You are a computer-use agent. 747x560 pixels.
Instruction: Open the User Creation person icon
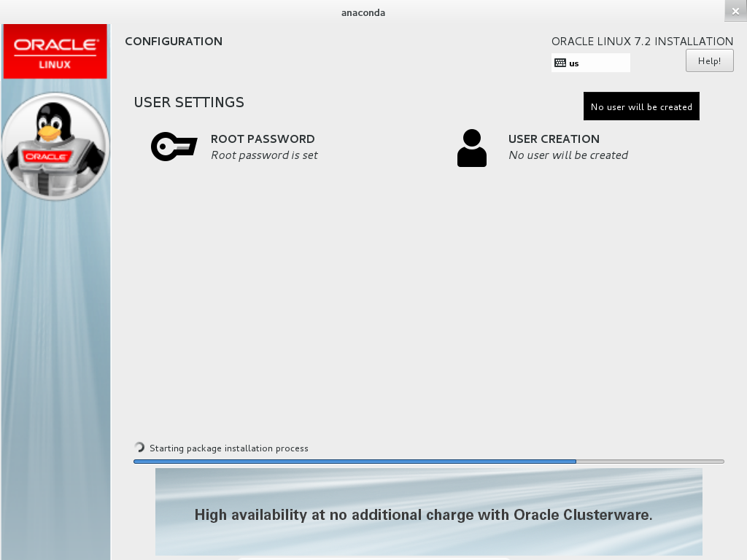coord(472,148)
